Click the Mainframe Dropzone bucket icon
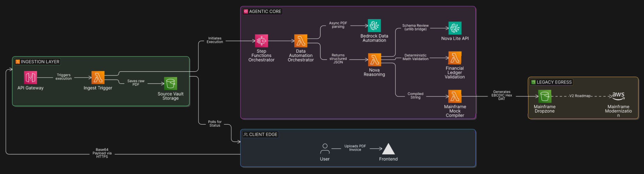This screenshot has width=644, height=174. (x=545, y=96)
